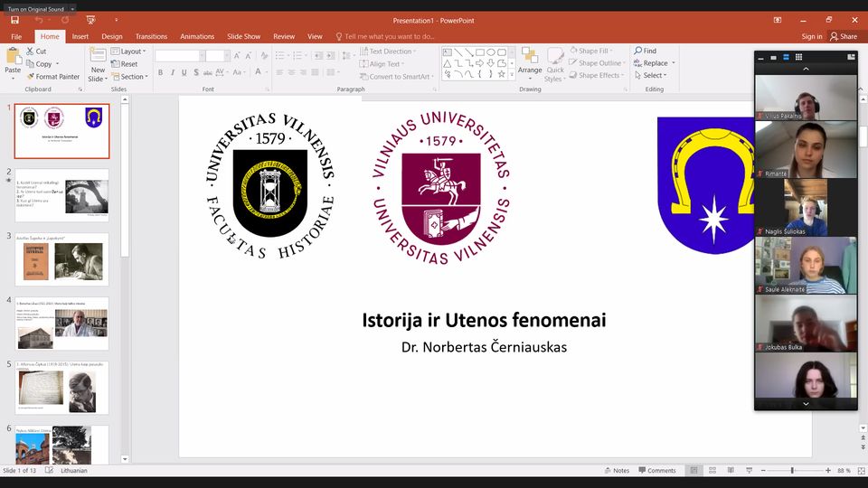
Task: Reset the slide layout
Action: pos(125,64)
